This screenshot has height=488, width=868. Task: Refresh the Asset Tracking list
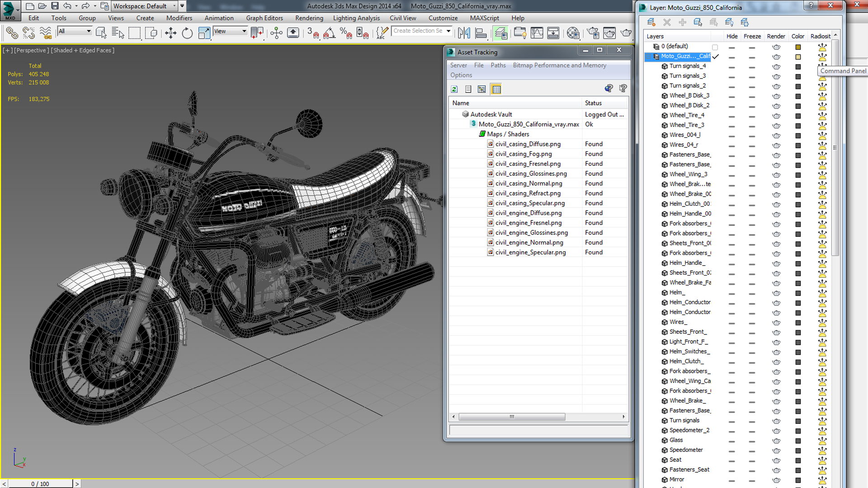coord(454,89)
